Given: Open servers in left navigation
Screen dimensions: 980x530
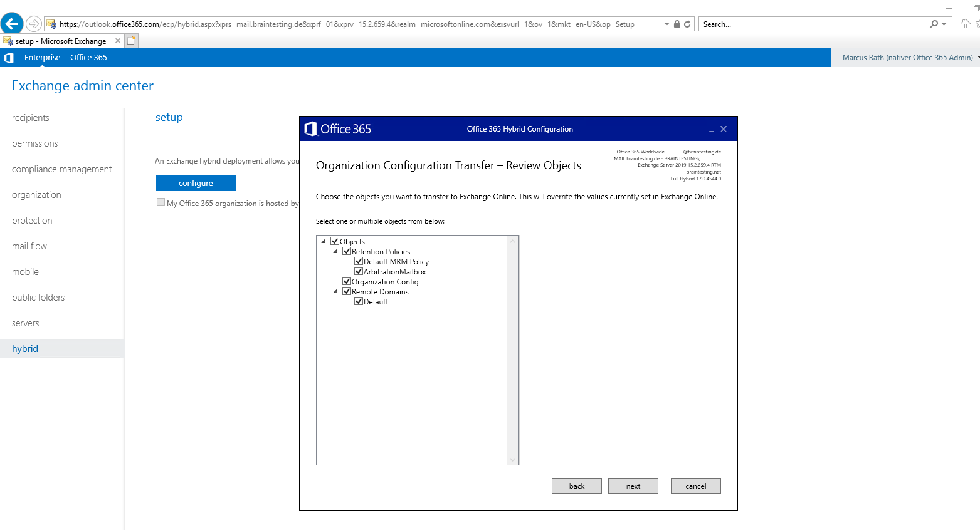Looking at the screenshot, I should (x=26, y=323).
